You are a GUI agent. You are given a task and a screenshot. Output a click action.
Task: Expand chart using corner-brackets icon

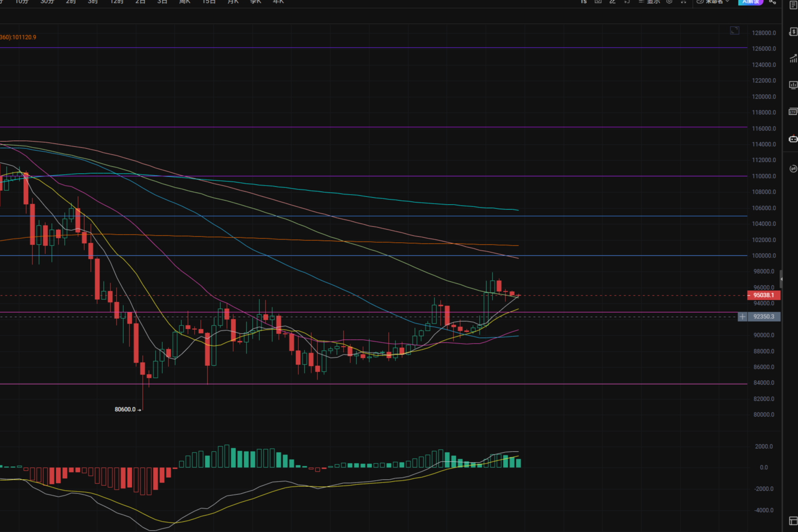coord(734,31)
